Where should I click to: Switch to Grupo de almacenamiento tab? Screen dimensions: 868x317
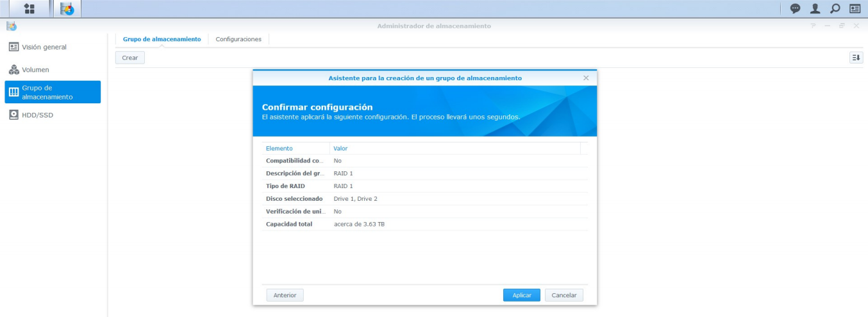point(162,39)
